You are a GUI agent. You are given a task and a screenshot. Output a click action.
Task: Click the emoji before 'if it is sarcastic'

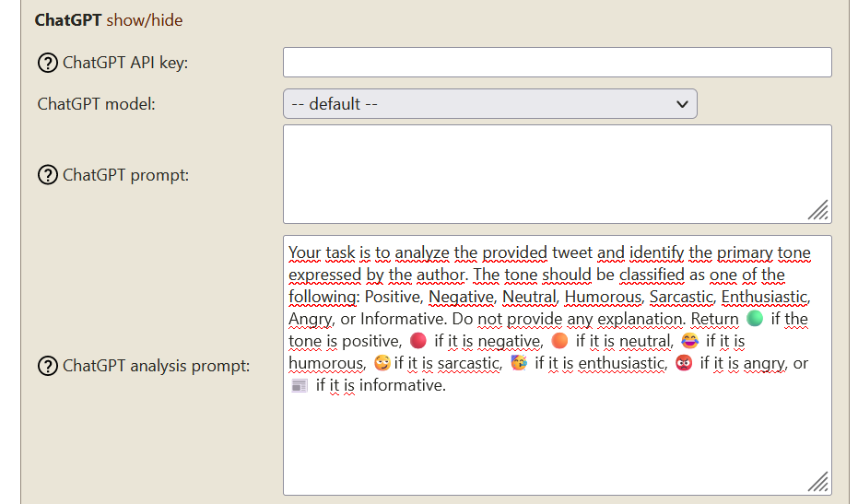tap(382, 363)
